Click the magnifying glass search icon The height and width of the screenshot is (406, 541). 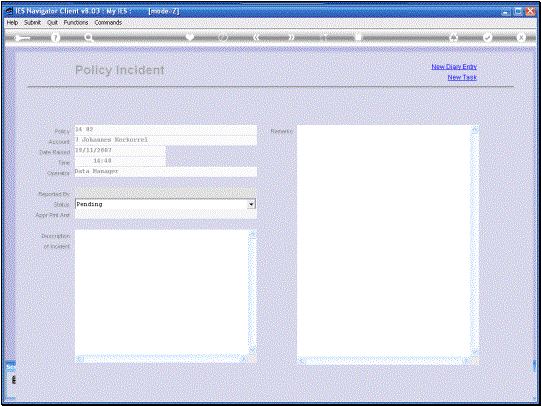pos(89,38)
